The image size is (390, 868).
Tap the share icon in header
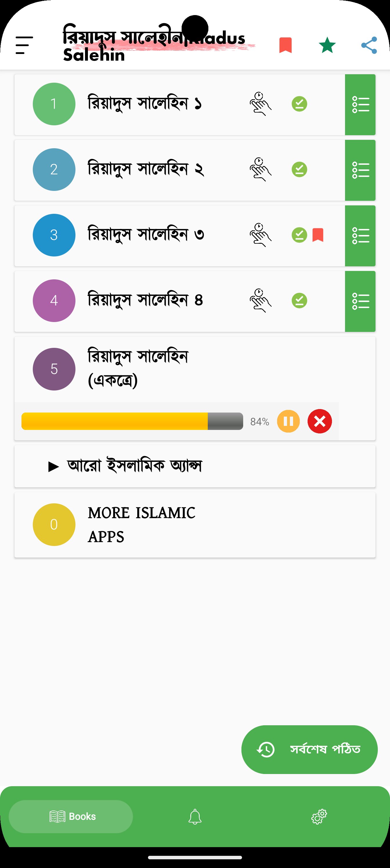coord(369,45)
